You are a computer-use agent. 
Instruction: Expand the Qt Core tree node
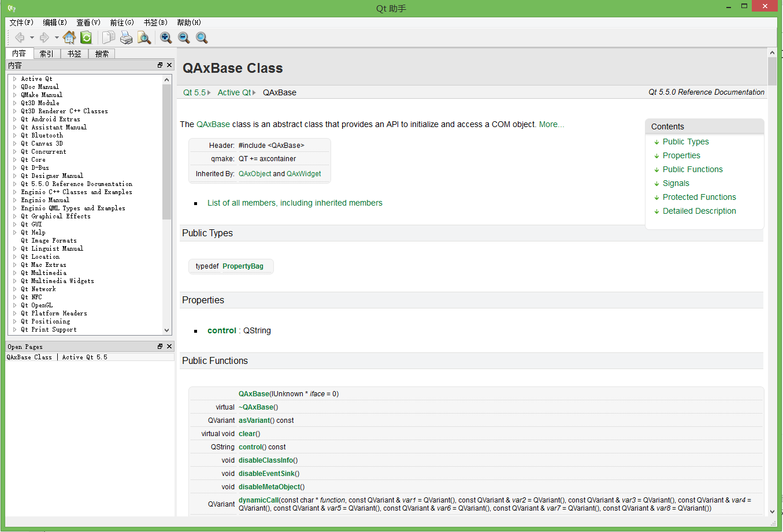14,159
